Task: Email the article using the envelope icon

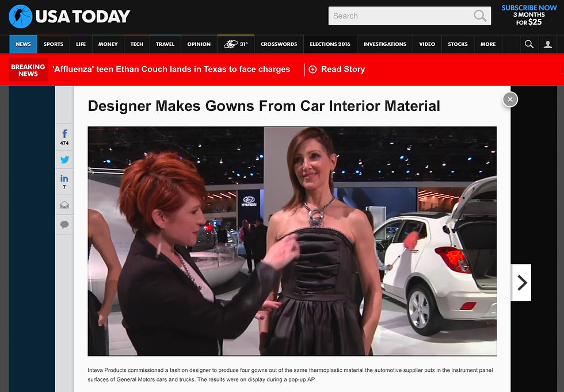Action: pyautogui.click(x=64, y=204)
